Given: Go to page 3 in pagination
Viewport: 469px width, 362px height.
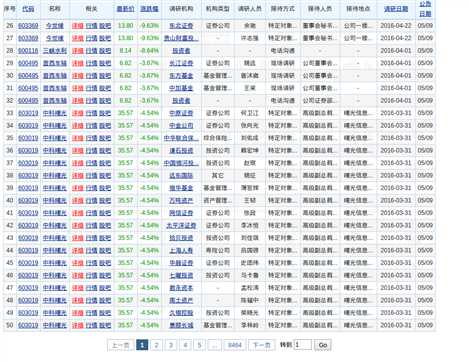Looking at the screenshot, I should (x=171, y=345).
